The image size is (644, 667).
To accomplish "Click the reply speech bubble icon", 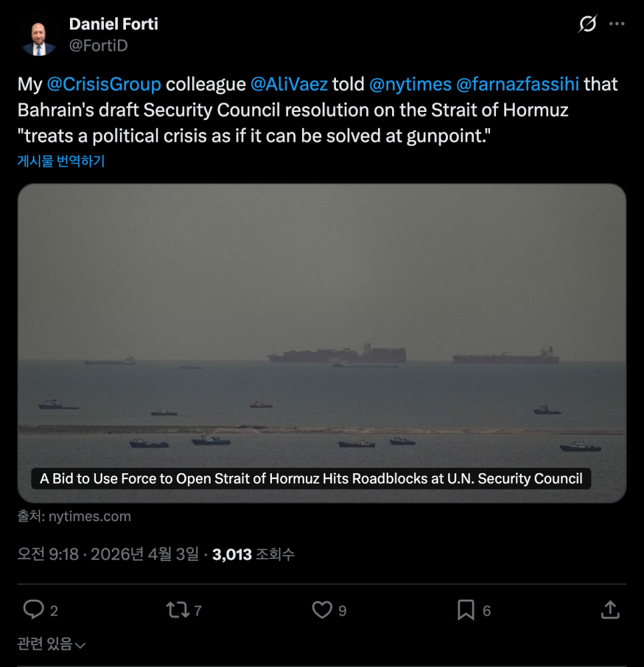I will click(33, 610).
